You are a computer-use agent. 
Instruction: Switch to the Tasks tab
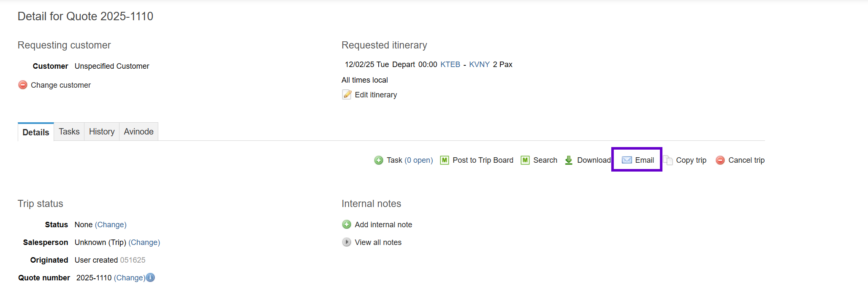69,132
